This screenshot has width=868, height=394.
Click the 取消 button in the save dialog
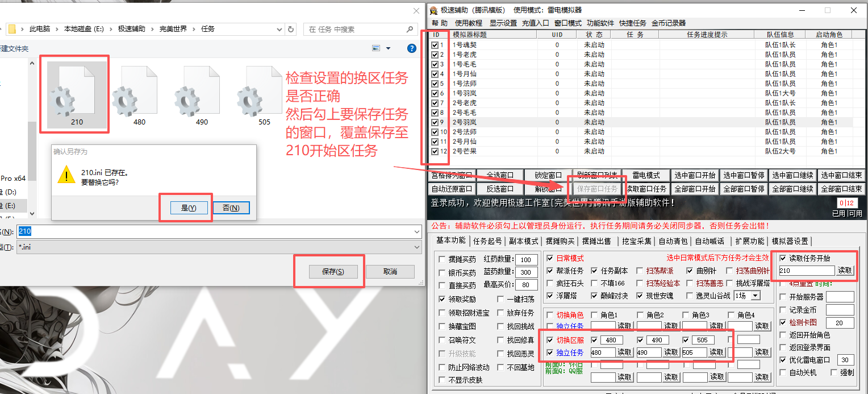(x=390, y=272)
